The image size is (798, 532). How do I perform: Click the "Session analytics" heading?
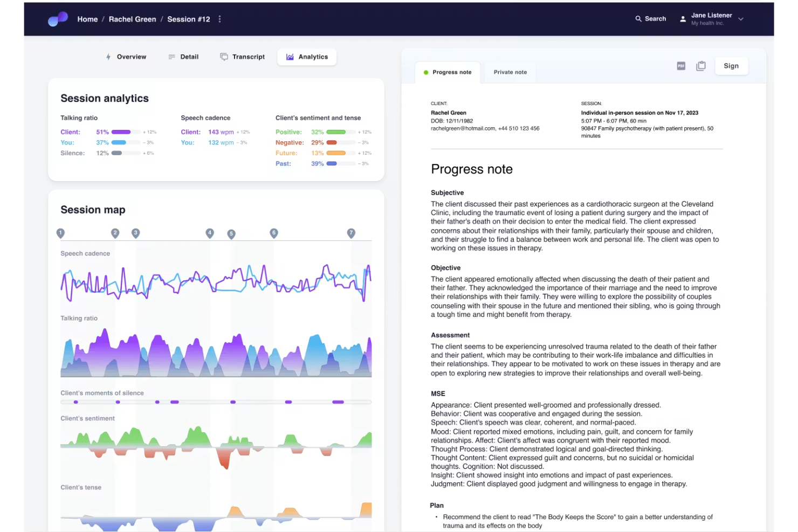(x=105, y=98)
